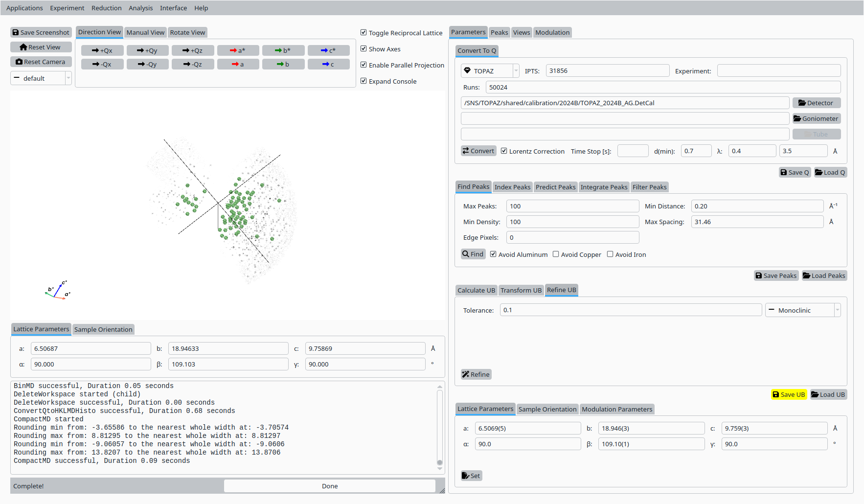Viewport: 864px width, 504px height.
Task: Orient view along the blue c* arrow
Action: 328,50
